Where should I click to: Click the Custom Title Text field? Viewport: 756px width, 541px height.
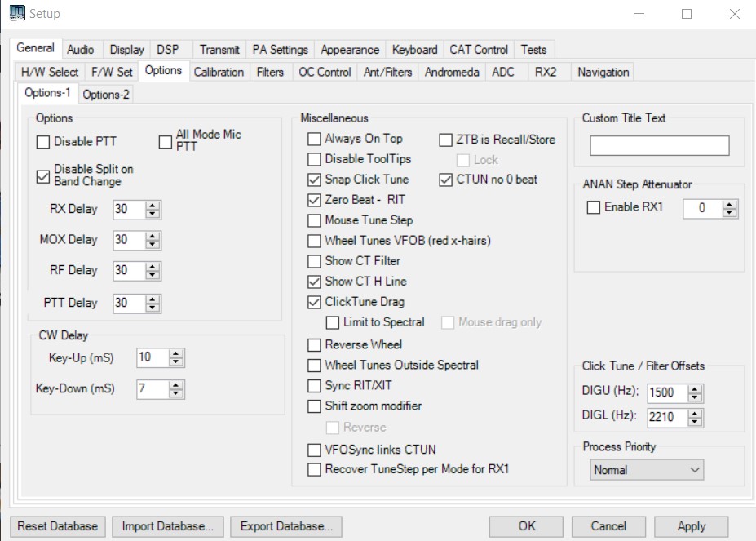[x=659, y=146]
